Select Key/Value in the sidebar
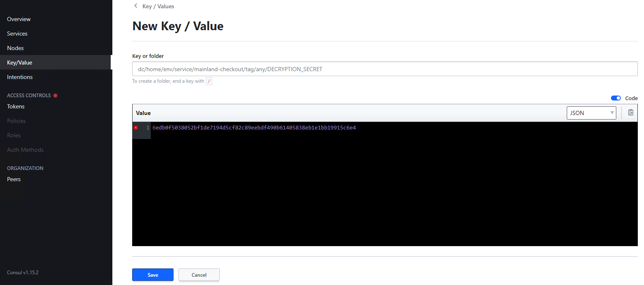Image resolution: width=644 pixels, height=285 pixels. 19,62
